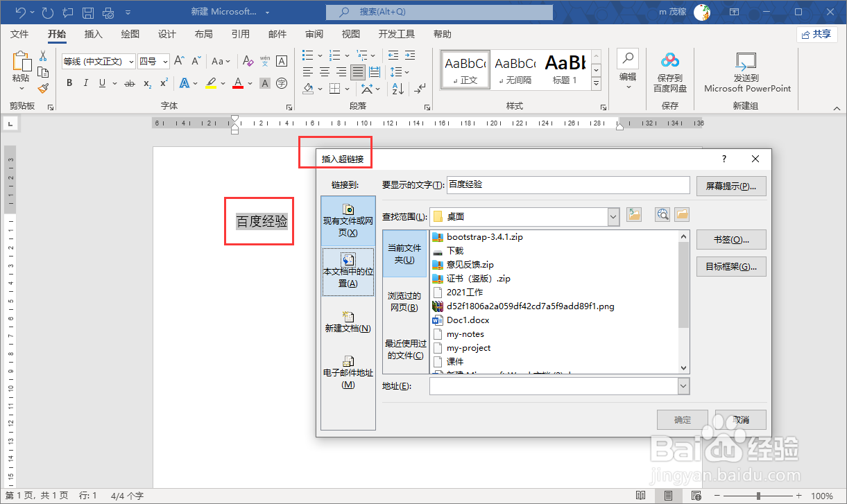Viewport: 847px width, 504px height.
Task: Clear all formatting with the eraser A icon
Action: click(x=248, y=61)
